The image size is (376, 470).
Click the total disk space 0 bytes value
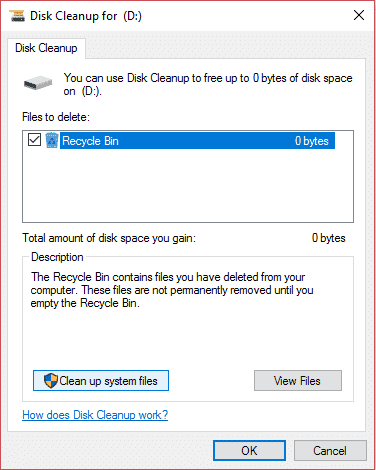coord(329,238)
